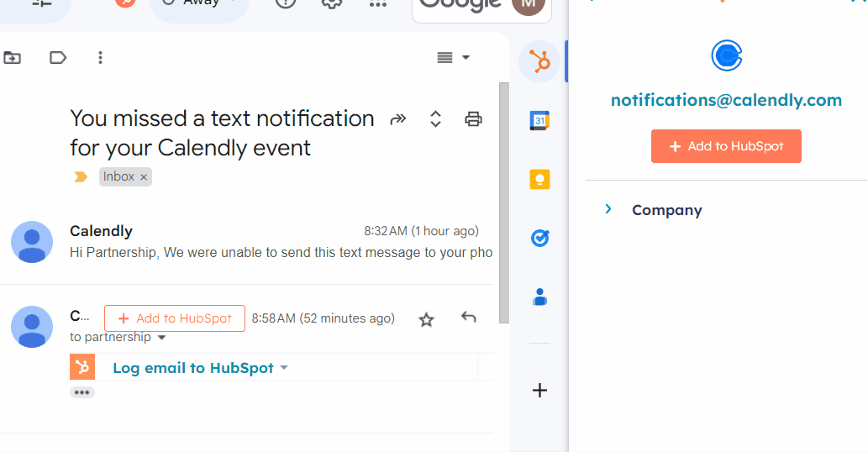Click the email thread vertical scrollbar
The height and width of the screenshot is (452, 868).
click(504, 202)
